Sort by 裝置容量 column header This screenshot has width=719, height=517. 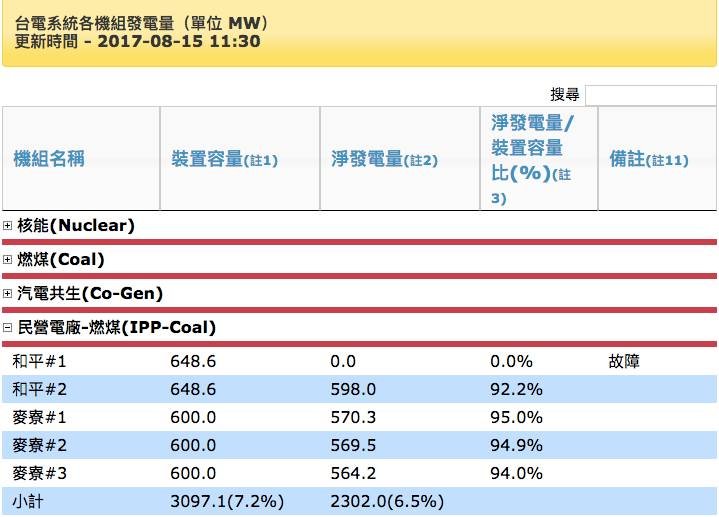(240, 159)
